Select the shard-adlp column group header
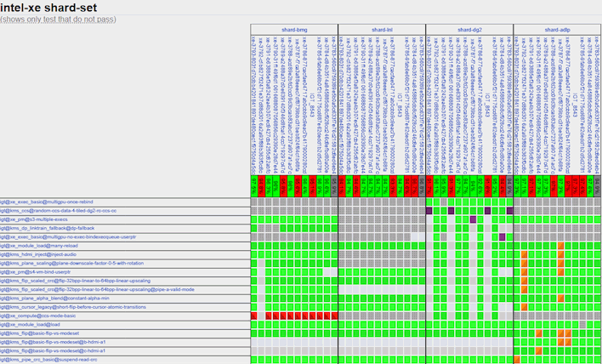 [557, 30]
